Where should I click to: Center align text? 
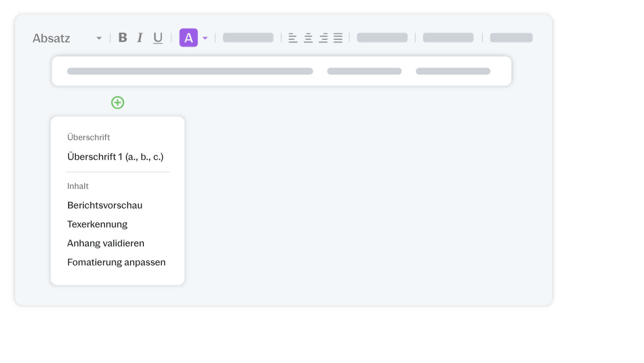click(x=308, y=38)
